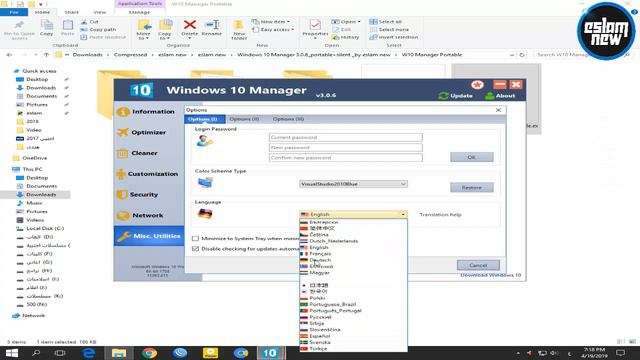This screenshot has width=640, height=360.
Task: Click the Cut command in the ribbon
Action: (90, 22)
